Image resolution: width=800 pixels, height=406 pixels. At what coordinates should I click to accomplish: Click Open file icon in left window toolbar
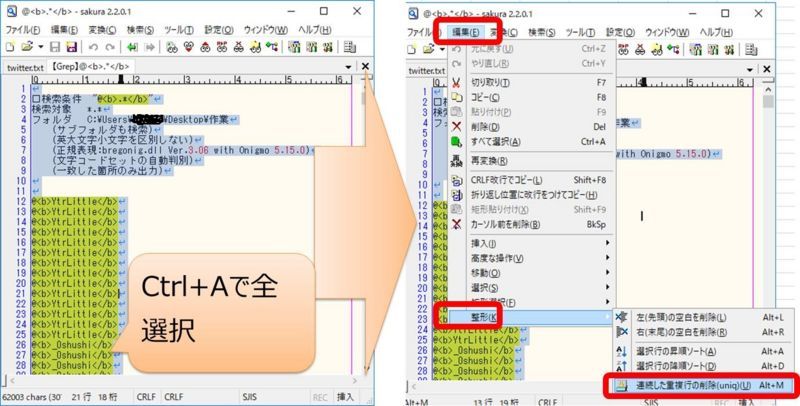(27, 47)
